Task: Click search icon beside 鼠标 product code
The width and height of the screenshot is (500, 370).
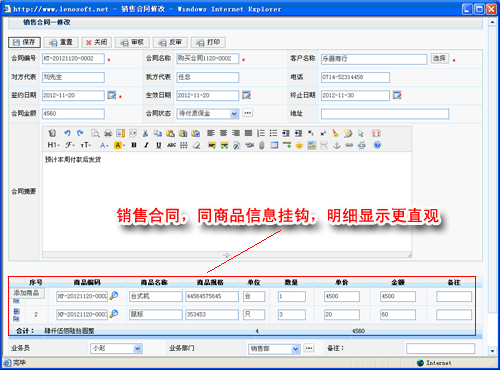Action: coord(114,314)
